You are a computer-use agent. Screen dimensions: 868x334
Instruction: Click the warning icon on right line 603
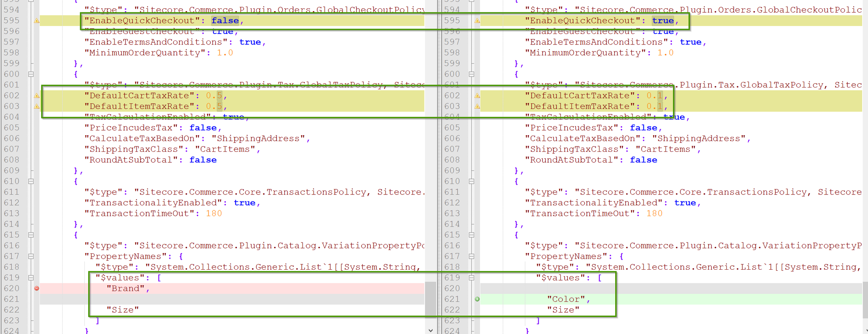477,107
